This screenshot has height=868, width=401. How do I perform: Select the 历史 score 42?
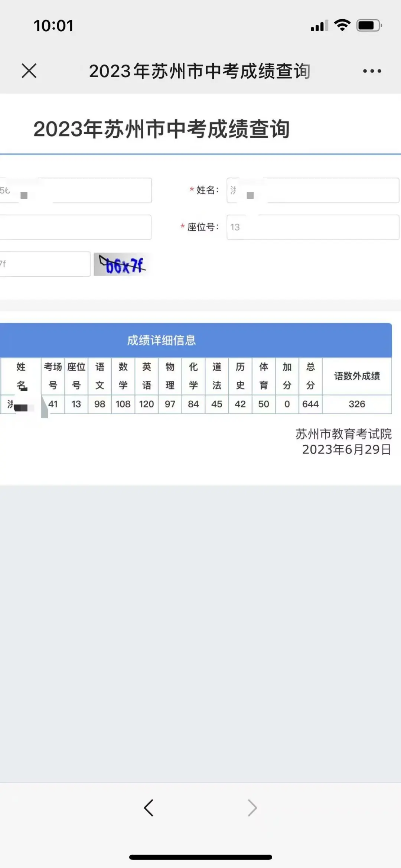tap(240, 404)
